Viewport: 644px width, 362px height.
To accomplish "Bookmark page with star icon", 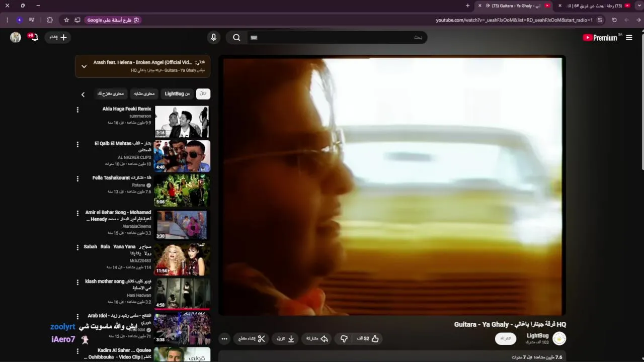I will [66, 20].
